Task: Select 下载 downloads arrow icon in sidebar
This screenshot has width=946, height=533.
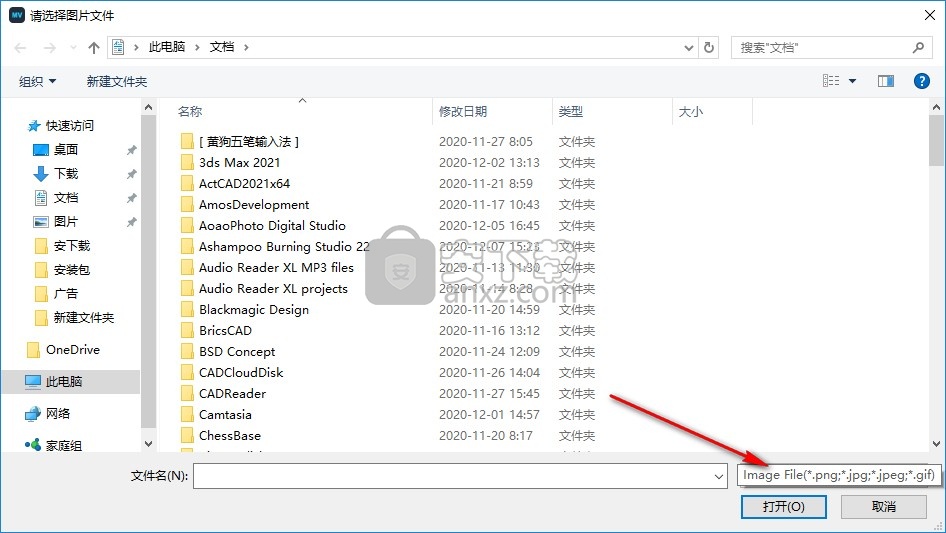Action: click(40, 174)
